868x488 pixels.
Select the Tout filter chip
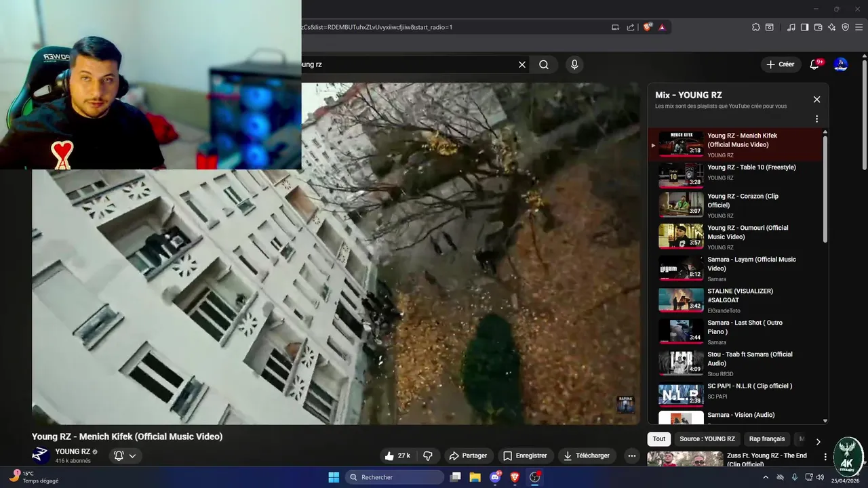pos(659,439)
